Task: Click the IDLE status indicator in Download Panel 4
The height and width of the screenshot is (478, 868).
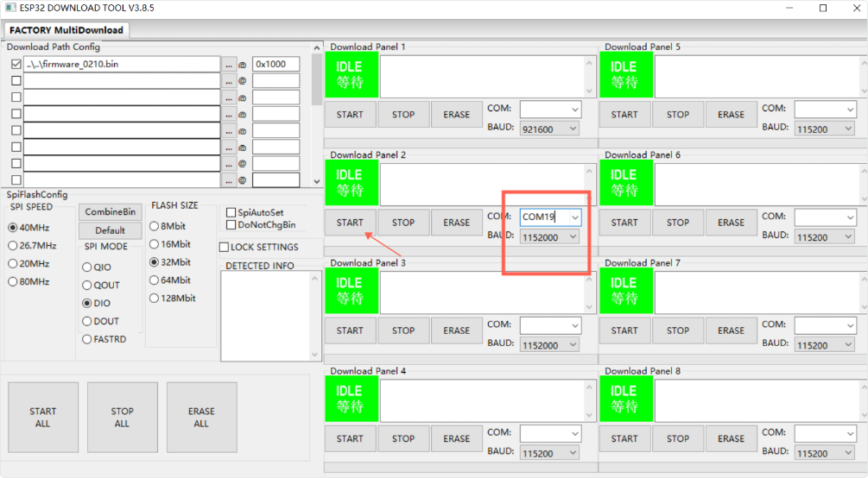Action: pos(352,399)
